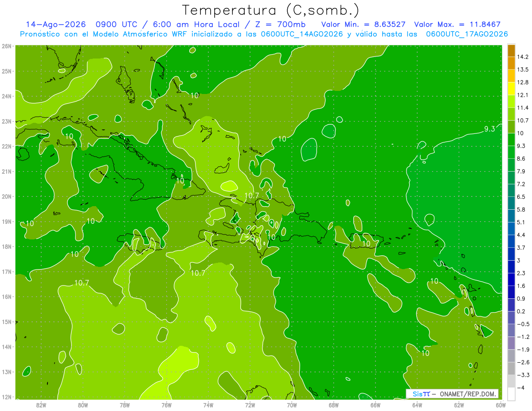Click the '13.5' legend value
Viewport: 532px width, 411px height.
point(522,70)
